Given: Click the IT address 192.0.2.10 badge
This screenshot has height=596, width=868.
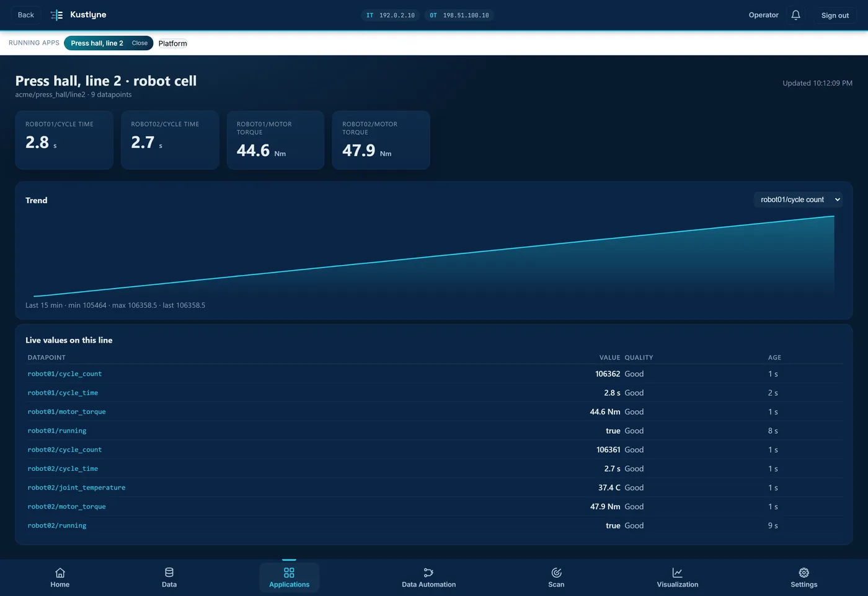Looking at the screenshot, I should (391, 15).
